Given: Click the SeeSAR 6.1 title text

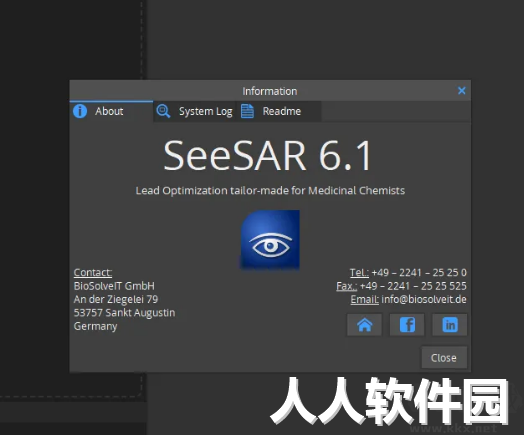Looking at the screenshot, I should click(x=267, y=156).
